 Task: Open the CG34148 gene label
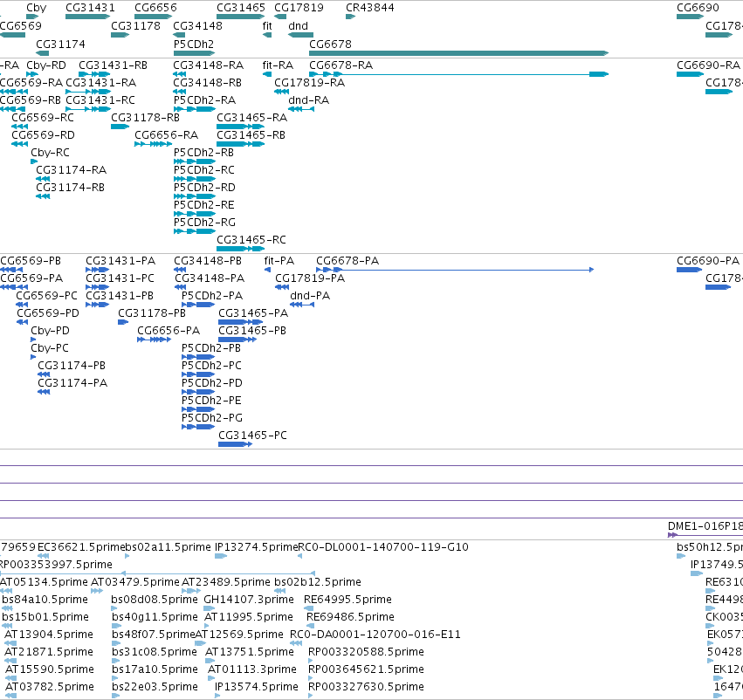[197, 26]
